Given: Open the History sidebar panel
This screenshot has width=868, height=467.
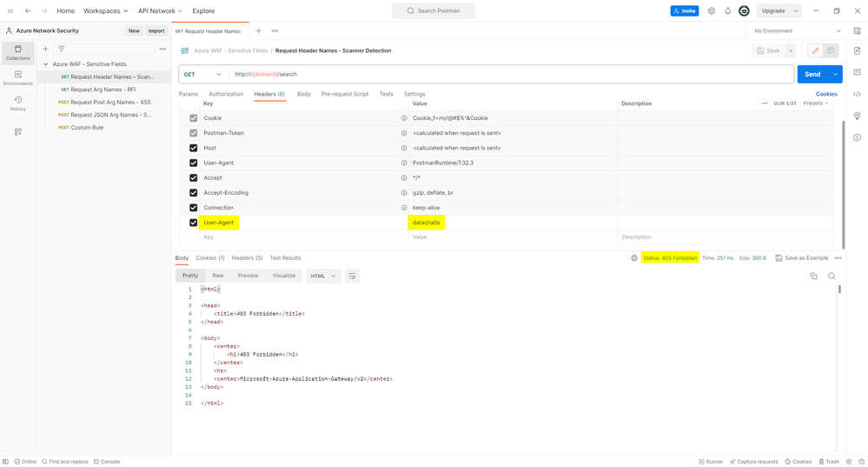Looking at the screenshot, I should pos(17,103).
